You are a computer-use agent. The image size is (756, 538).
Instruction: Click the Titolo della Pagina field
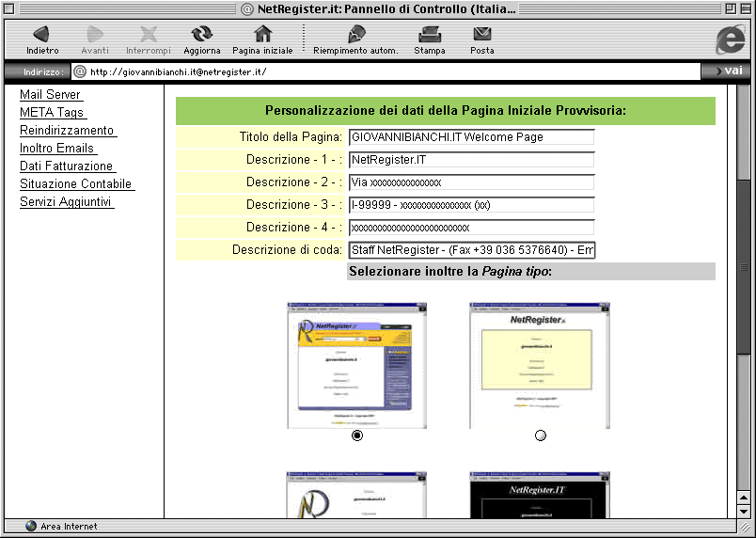tap(471, 137)
